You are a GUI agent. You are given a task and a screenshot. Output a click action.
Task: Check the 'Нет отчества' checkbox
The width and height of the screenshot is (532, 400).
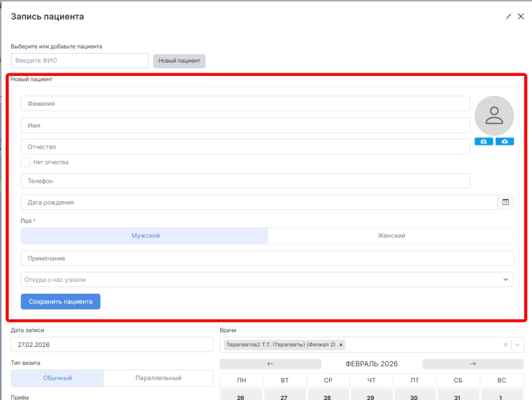tap(25, 162)
